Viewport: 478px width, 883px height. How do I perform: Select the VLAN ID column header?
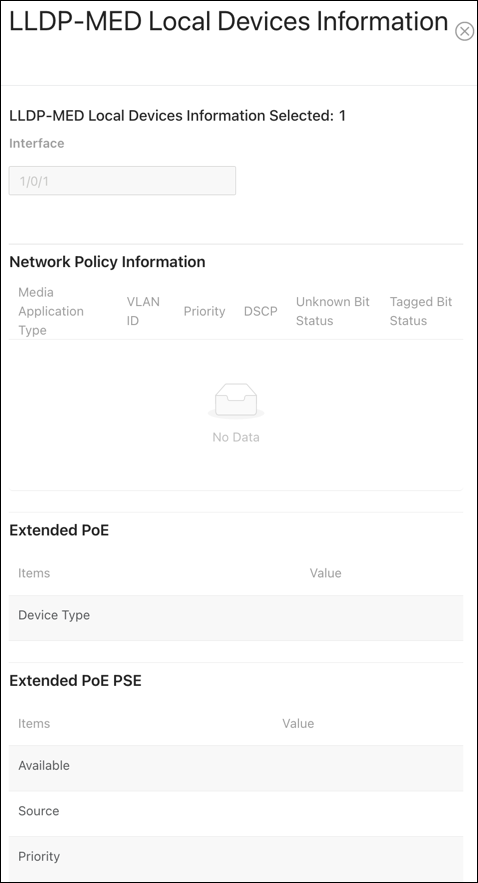pyautogui.click(x=143, y=311)
